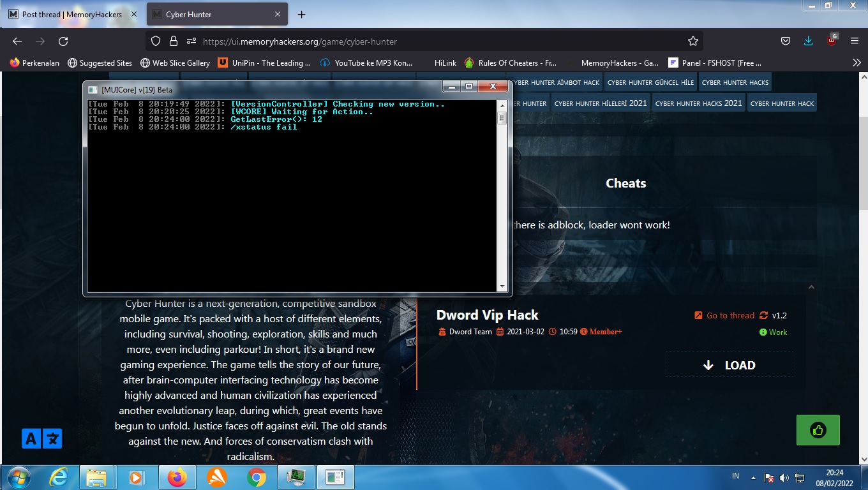Viewport: 868px width, 490px height.
Task: Show hidden system tray icons
Action: click(753, 477)
